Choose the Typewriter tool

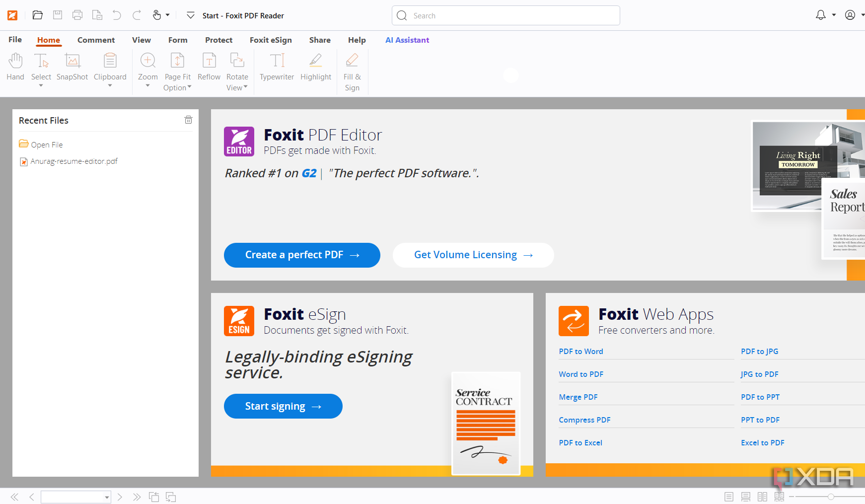[277, 67]
